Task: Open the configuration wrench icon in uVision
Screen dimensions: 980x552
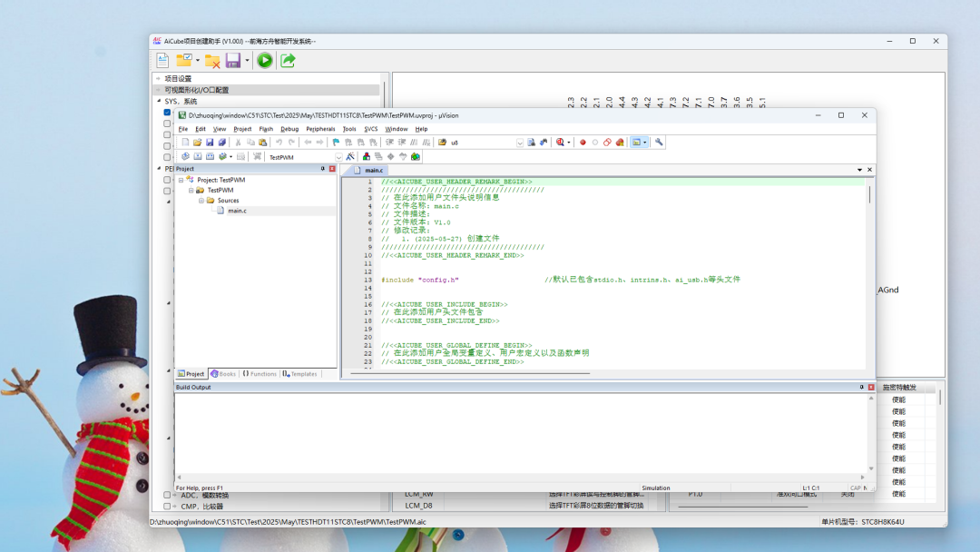Action: 659,143
